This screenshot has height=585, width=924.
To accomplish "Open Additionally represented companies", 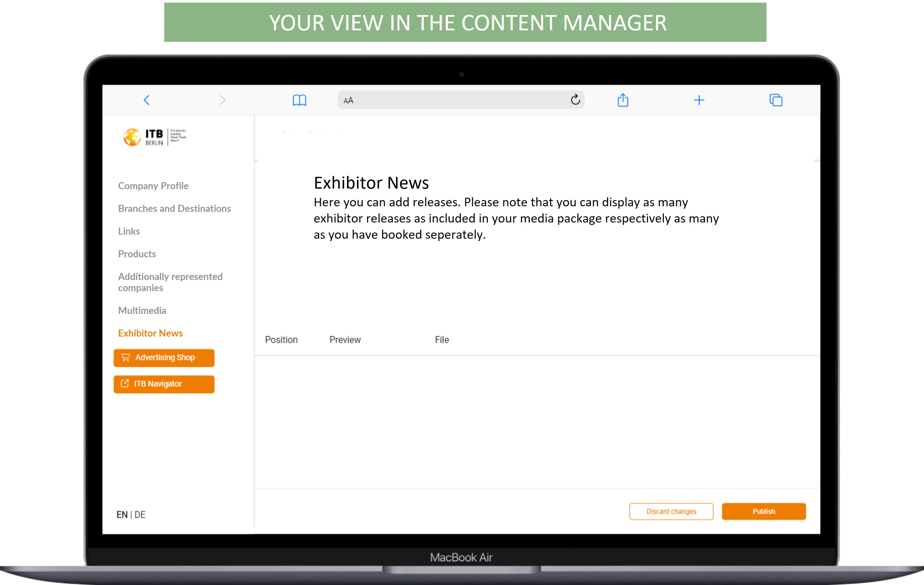I will (170, 282).
